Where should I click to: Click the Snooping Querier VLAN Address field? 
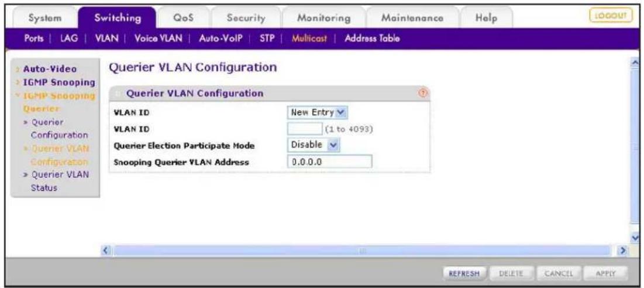pos(330,162)
